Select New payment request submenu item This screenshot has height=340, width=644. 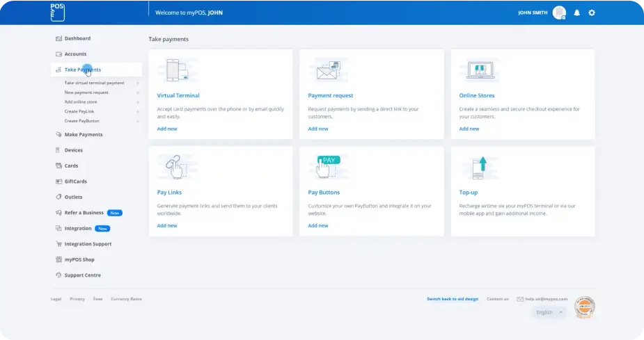coord(86,92)
